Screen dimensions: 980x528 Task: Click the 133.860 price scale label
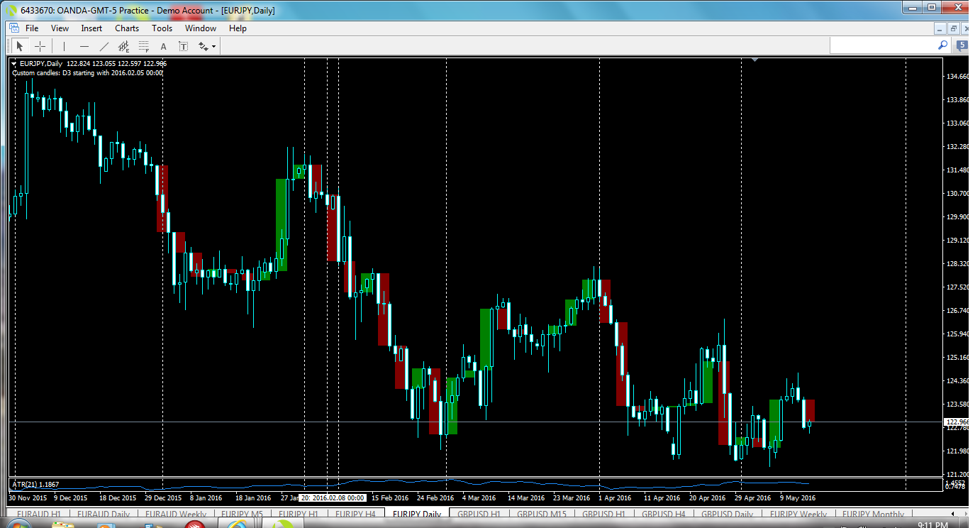[957, 99]
